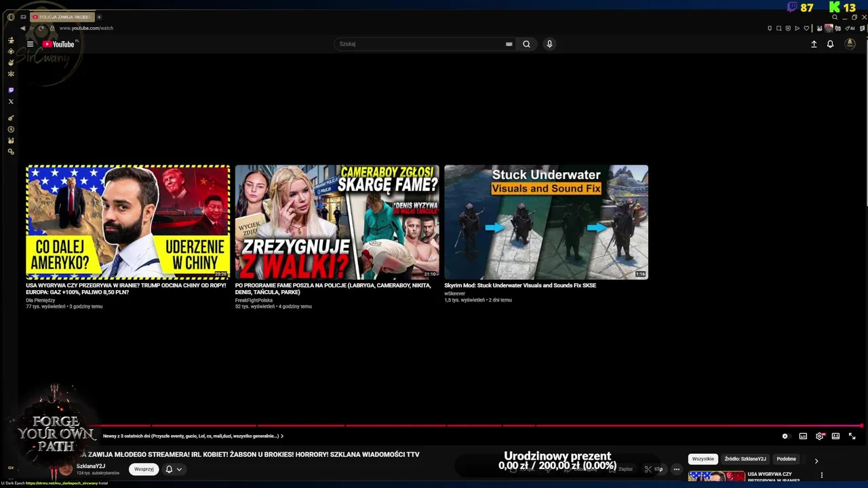868x488 pixels.
Task: Click title 'PO PROGRAMIE FAME POSZŁA NA POLICJĘ'
Action: [x=333, y=289]
